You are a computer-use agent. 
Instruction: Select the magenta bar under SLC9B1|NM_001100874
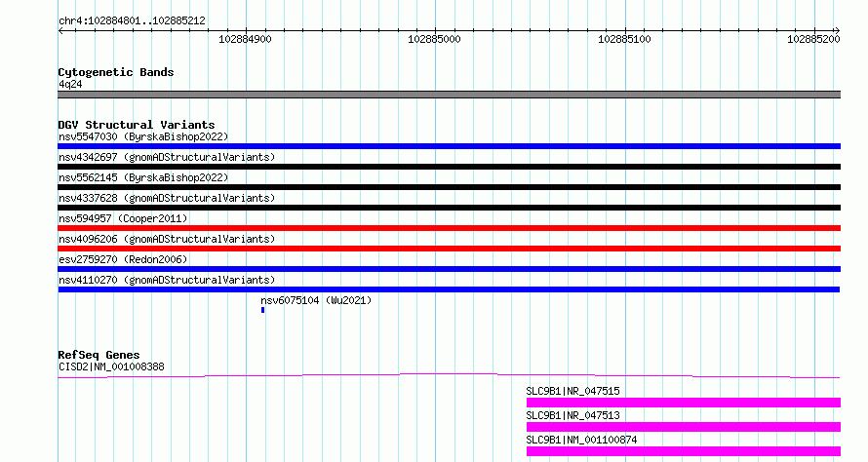pyautogui.click(x=684, y=451)
